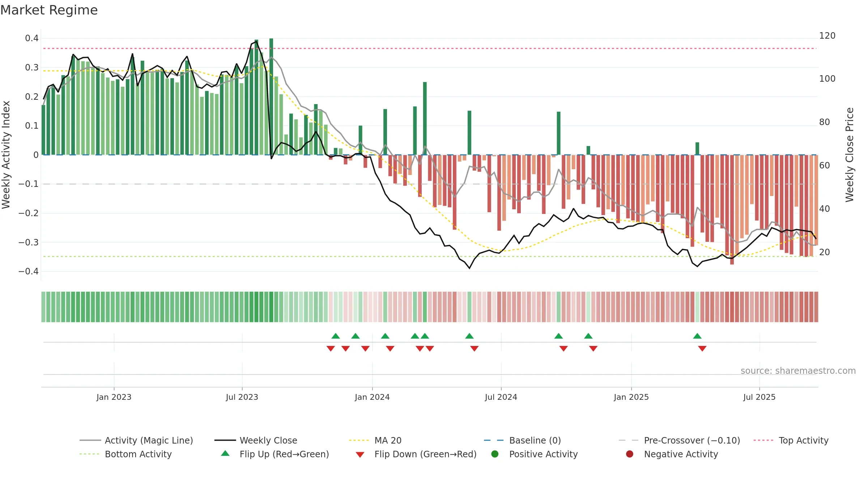Click the Market Regime chart title

point(49,10)
